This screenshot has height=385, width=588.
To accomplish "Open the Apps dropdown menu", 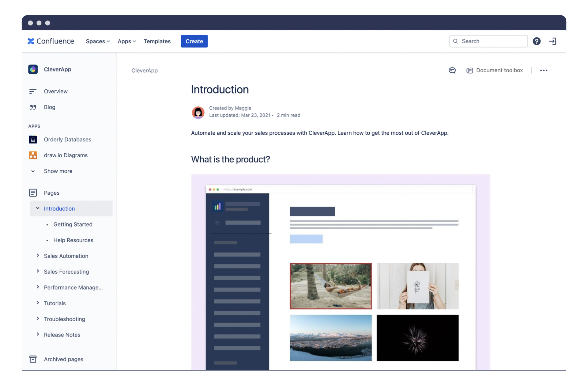I will click(126, 41).
